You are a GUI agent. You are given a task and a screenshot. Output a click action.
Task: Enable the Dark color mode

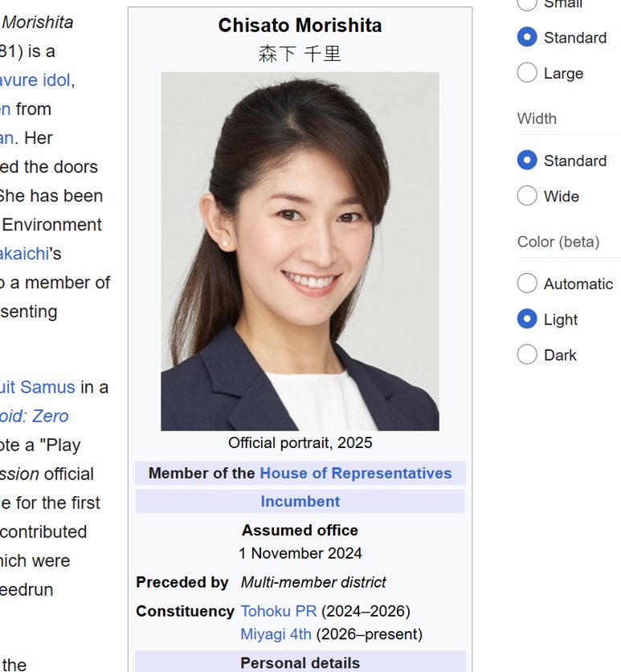[527, 354]
